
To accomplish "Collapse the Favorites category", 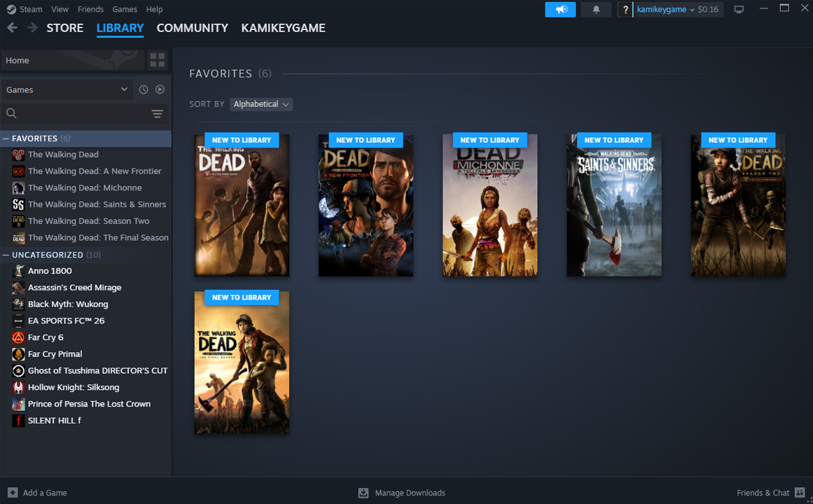I will (x=6, y=139).
